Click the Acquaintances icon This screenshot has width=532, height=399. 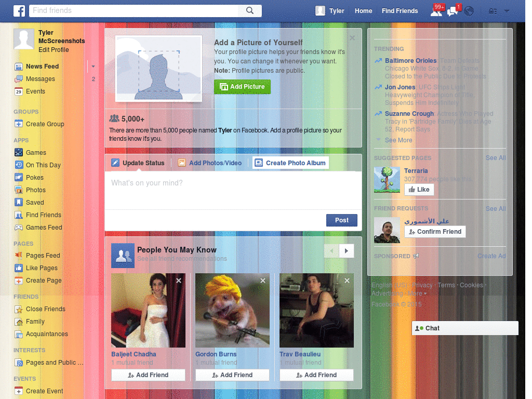pyautogui.click(x=19, y=334)
